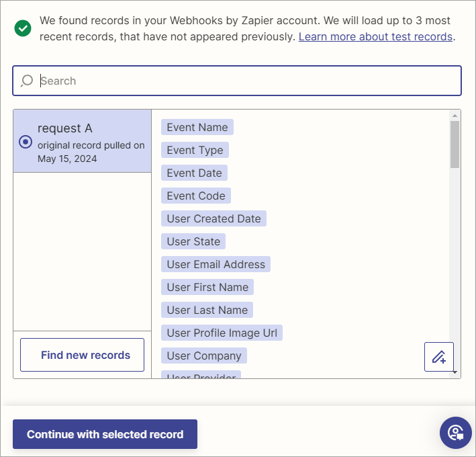The width and height of the screenshot is (476, 457).
Task: Select the User Company field tag
Action: [204, 356]
